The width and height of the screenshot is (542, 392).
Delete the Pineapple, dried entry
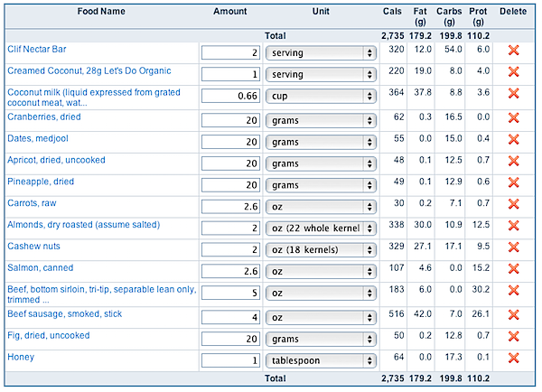click(x=514, y=182)
